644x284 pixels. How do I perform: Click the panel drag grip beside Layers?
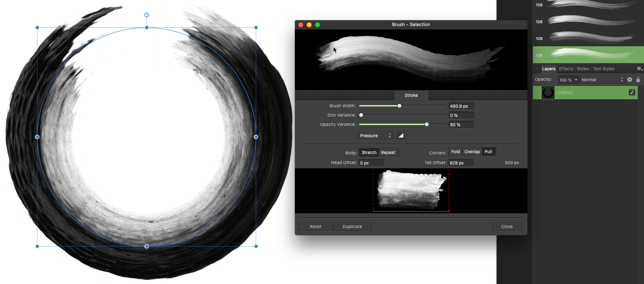[x=537, y=69]
